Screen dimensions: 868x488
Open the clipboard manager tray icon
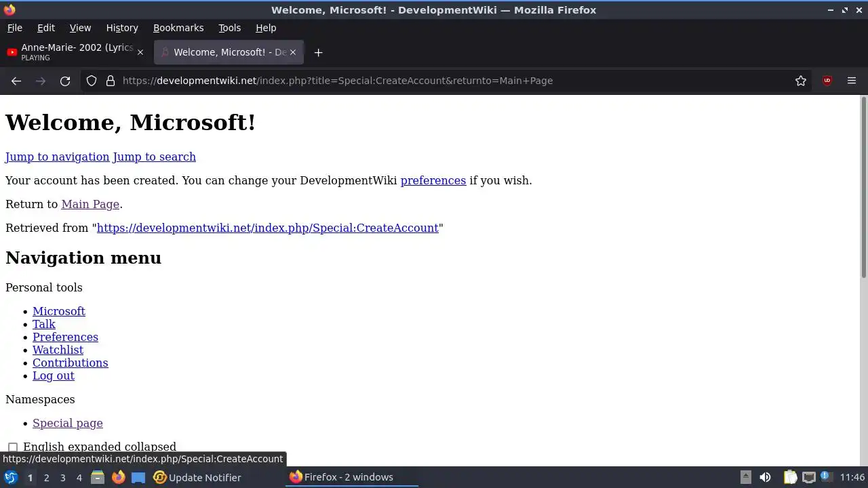point(790,477)
